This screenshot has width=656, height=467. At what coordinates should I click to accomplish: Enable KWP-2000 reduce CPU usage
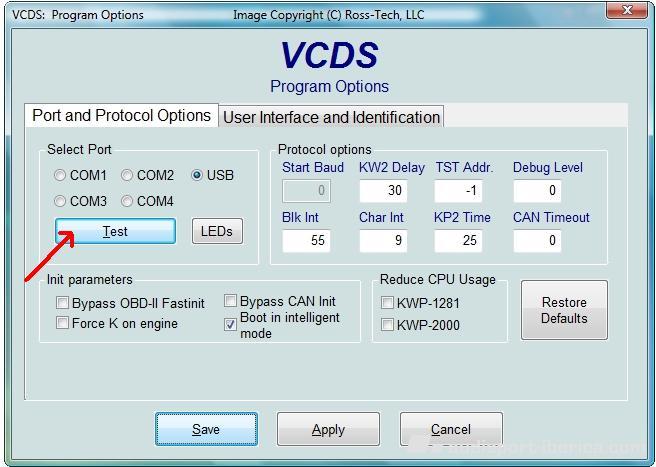387,324
